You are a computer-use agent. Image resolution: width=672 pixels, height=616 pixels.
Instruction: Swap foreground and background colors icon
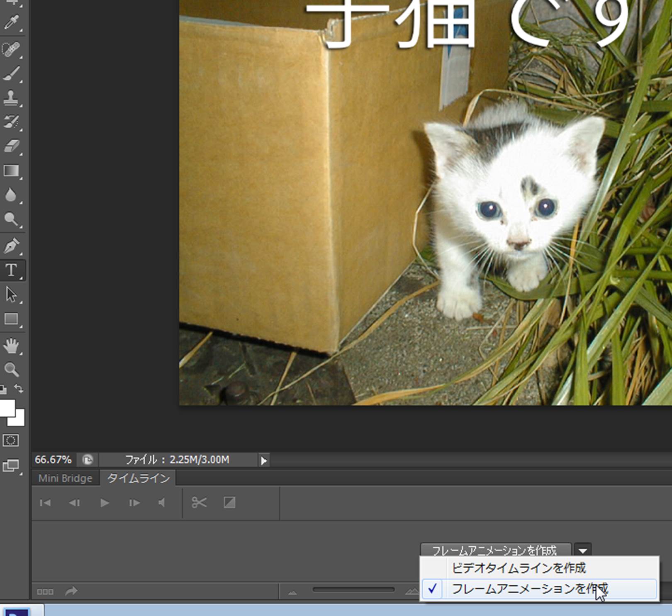[x=19, y=389]
